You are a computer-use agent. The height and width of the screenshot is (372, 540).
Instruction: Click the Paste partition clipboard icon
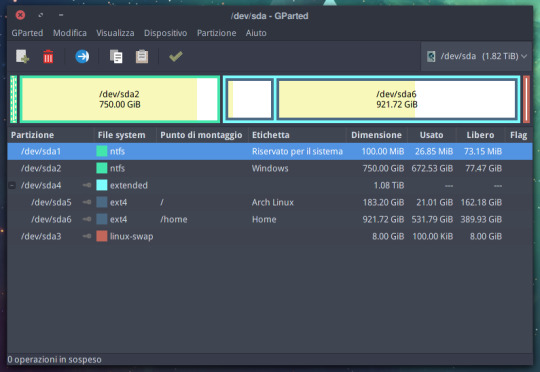coord(142,56)
